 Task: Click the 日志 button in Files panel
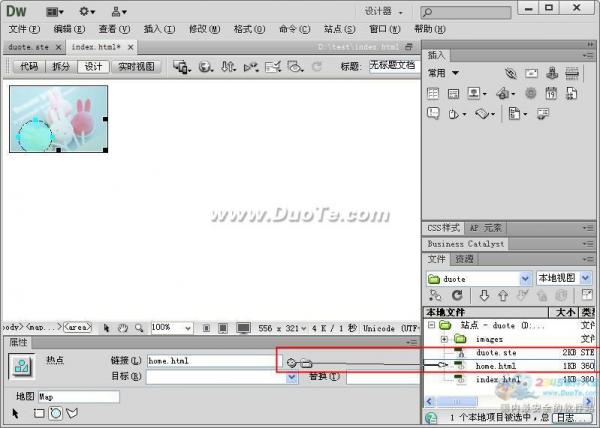click(x=570, y=416)
